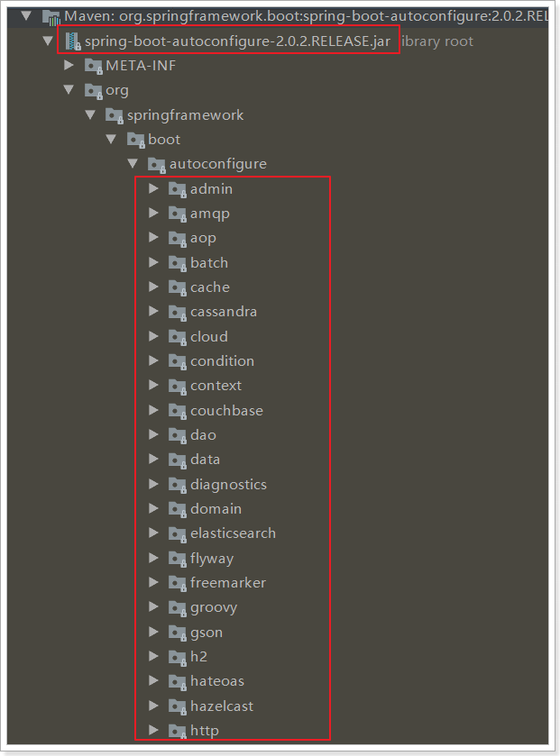Click the cassandra package folder icon
560x756 pixels.
tap(177, 313)
